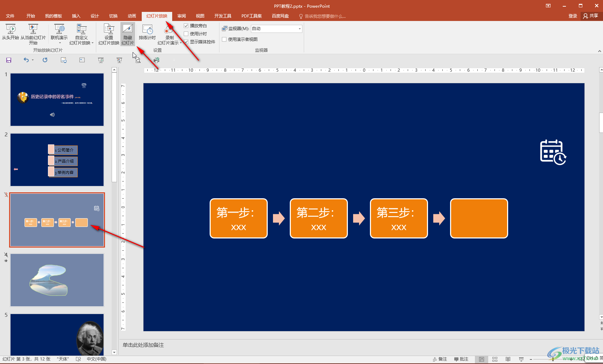
Task: Open the 监视器 monitor combo box
Action: coord(276,29)
